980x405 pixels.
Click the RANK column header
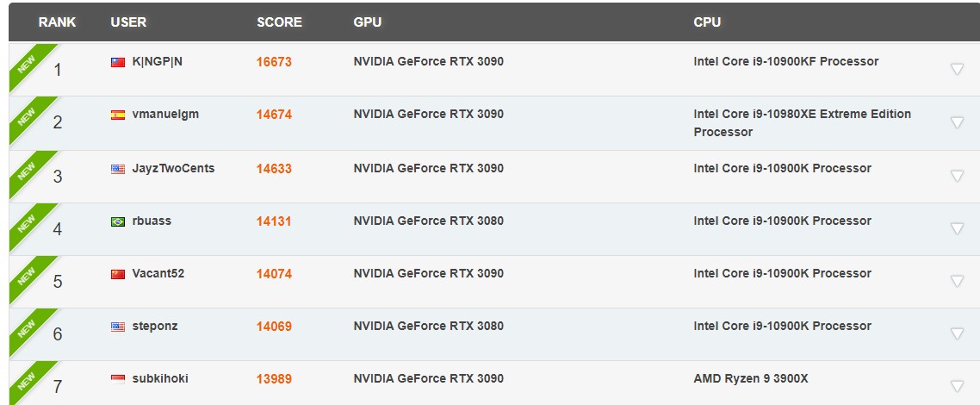click(57, 22)
